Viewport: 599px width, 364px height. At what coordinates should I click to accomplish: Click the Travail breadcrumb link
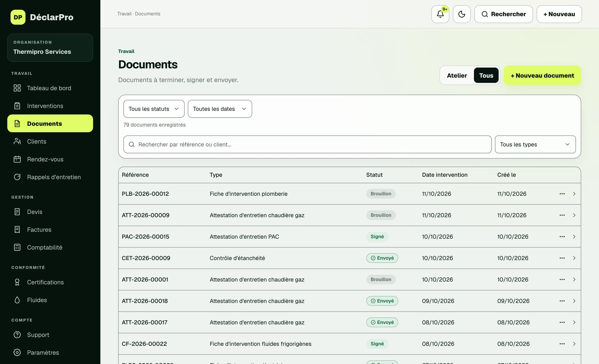[x=124, y=14]
